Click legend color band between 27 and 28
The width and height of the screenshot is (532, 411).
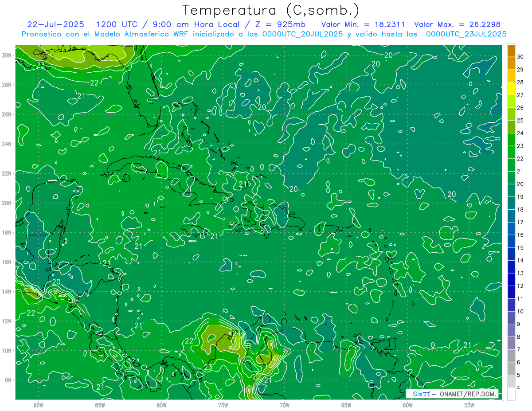[x=511, y=89]
